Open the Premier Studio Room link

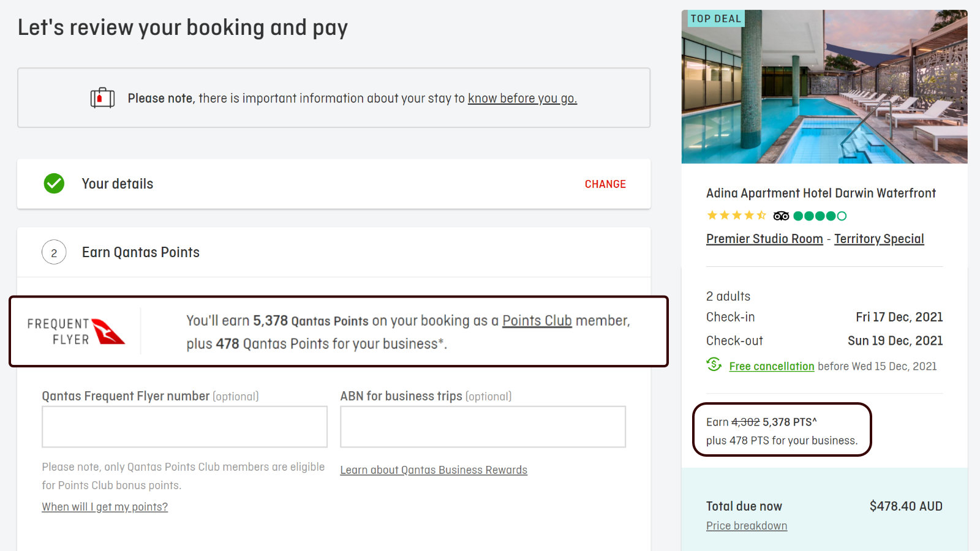click(x=764, y=239)
